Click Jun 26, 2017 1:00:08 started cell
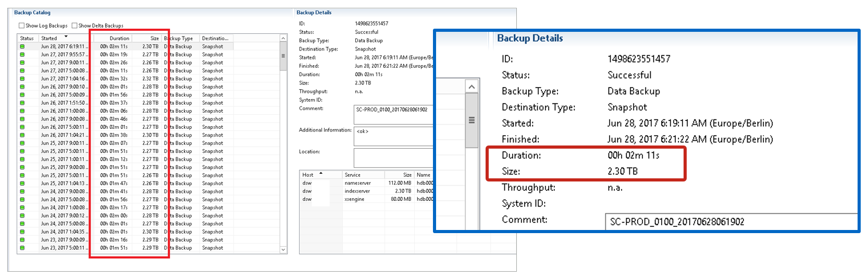Image resolution: width=868 pixels, height=279 pixels. tap(65, 111)
